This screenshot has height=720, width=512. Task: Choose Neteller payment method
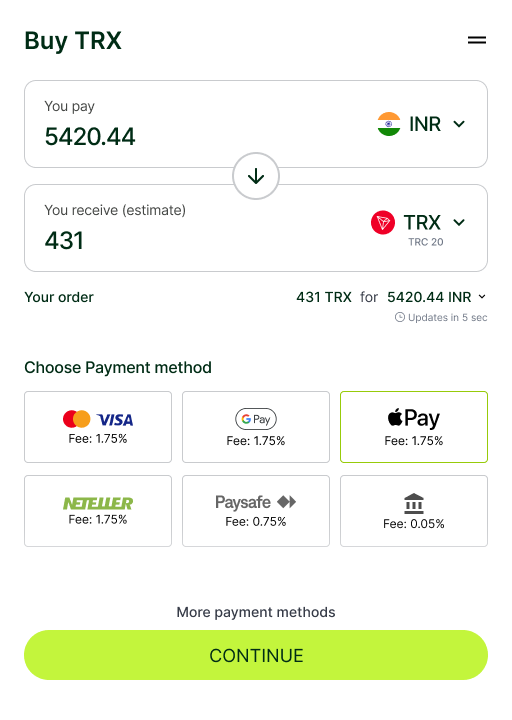(x=98, y=511)
